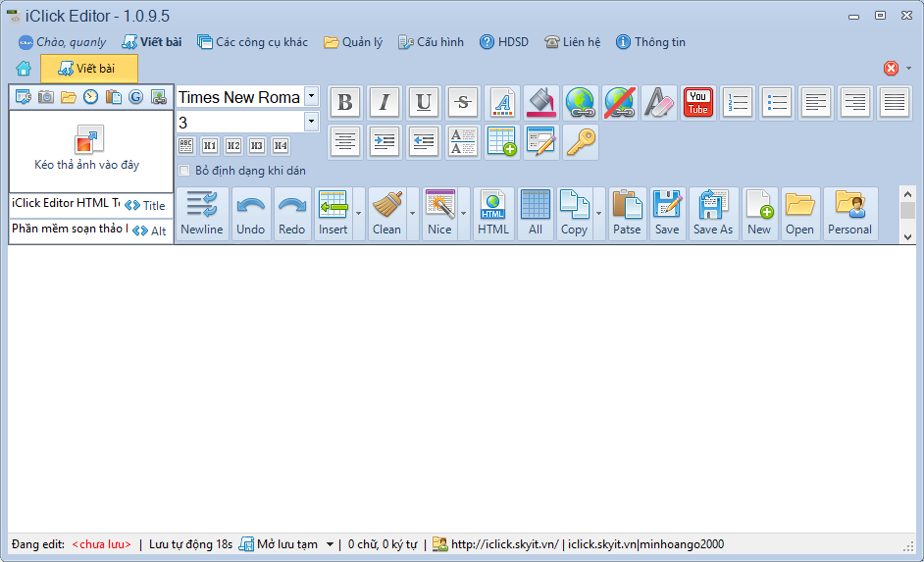Apply H2 heading style
924x562 pixels.
click(x=233, y=145)
